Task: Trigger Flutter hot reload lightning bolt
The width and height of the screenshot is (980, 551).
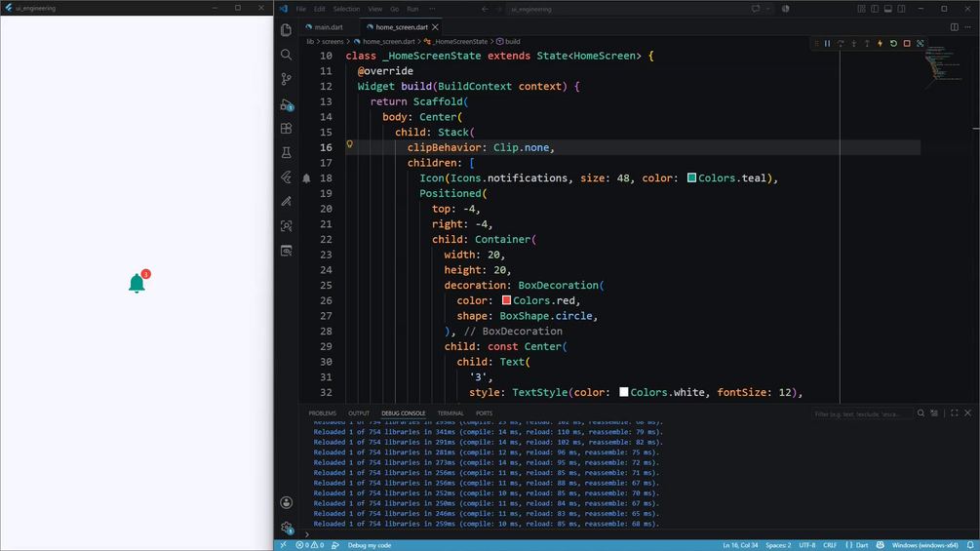Action: click(x=880, y=44)
